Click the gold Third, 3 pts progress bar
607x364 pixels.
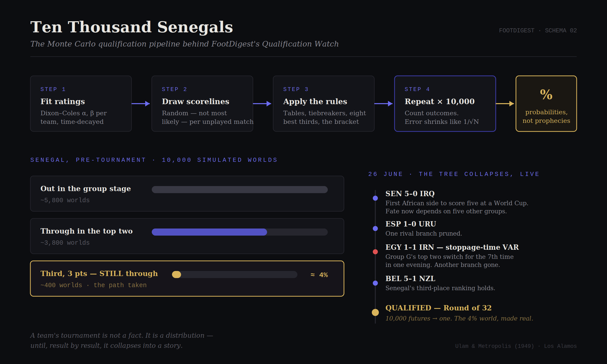click(235, 275)
